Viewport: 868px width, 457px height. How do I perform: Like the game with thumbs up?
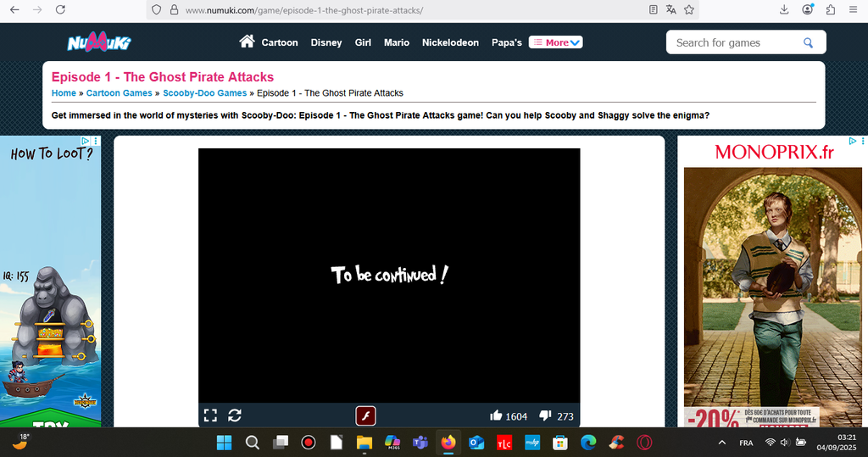tap(497, 415)
